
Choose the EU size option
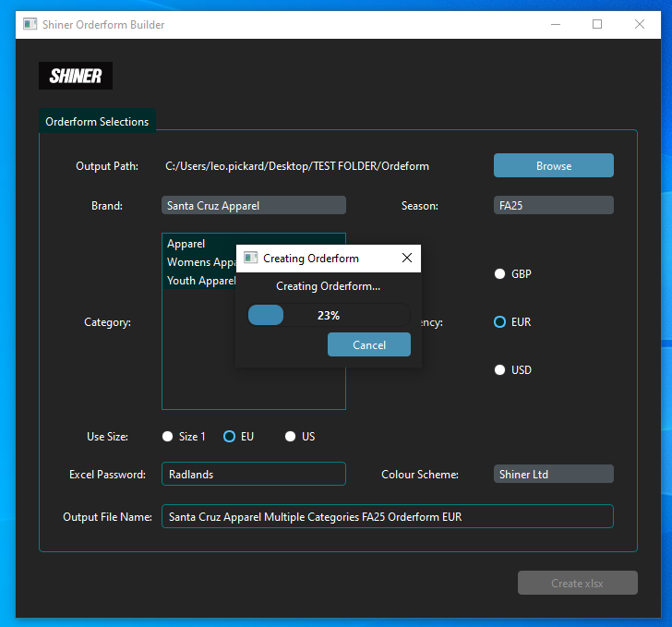(230, 437)
